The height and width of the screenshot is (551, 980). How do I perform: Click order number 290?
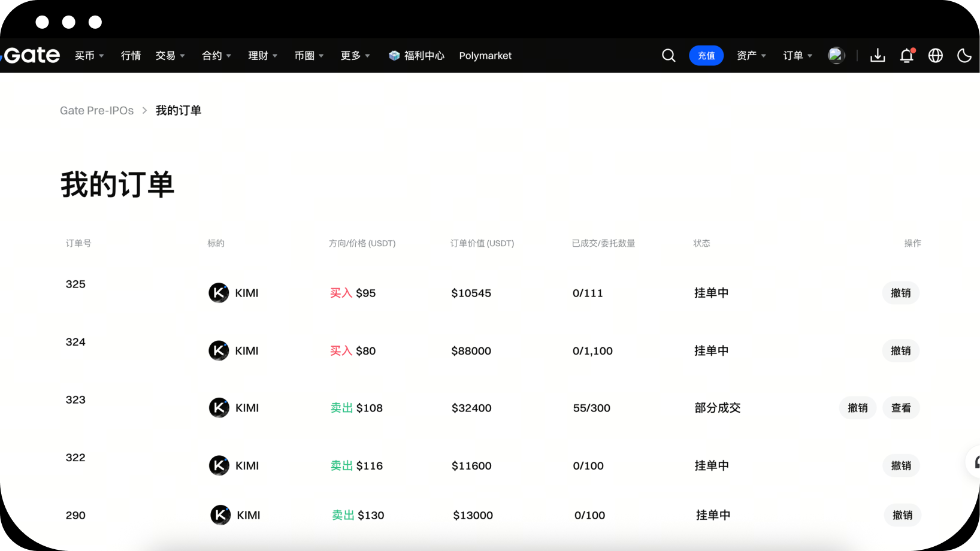click(75, 515)
